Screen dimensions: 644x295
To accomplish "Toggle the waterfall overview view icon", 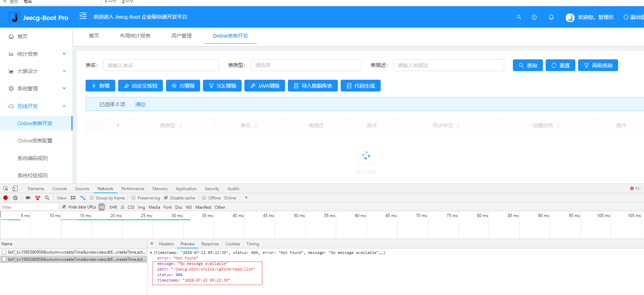I will 83,198.
